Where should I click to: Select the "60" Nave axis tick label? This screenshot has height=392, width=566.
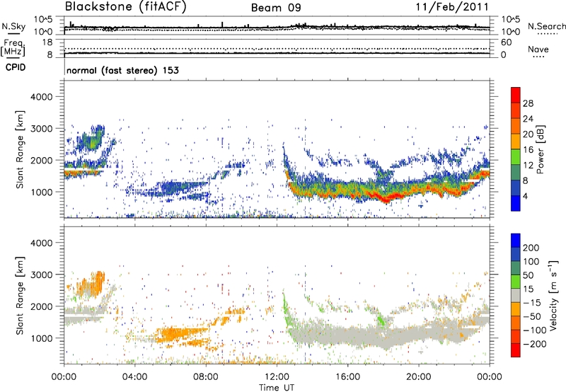click(x=507, y=42)
